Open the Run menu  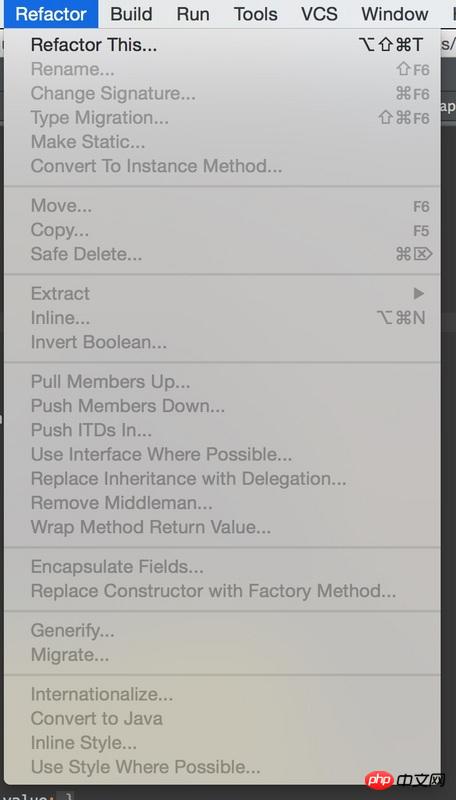[x=193, y=14]
